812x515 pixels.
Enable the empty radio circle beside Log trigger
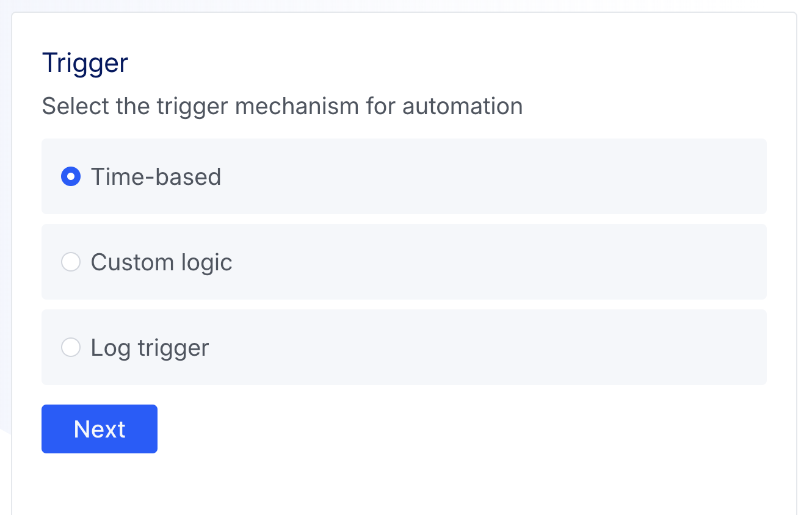click(x=71, y=348)
